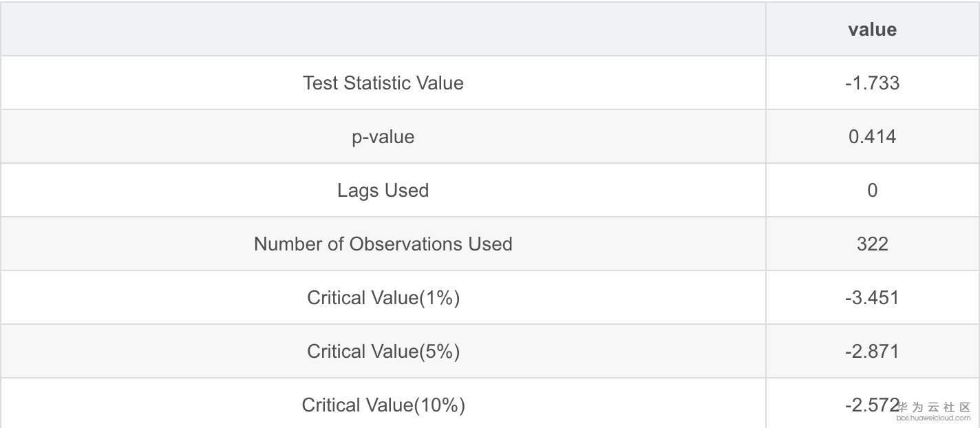Select the "Number of Observations Used" label
The height and width of the screenshot is (428, 980).
(x=383, y=244)
